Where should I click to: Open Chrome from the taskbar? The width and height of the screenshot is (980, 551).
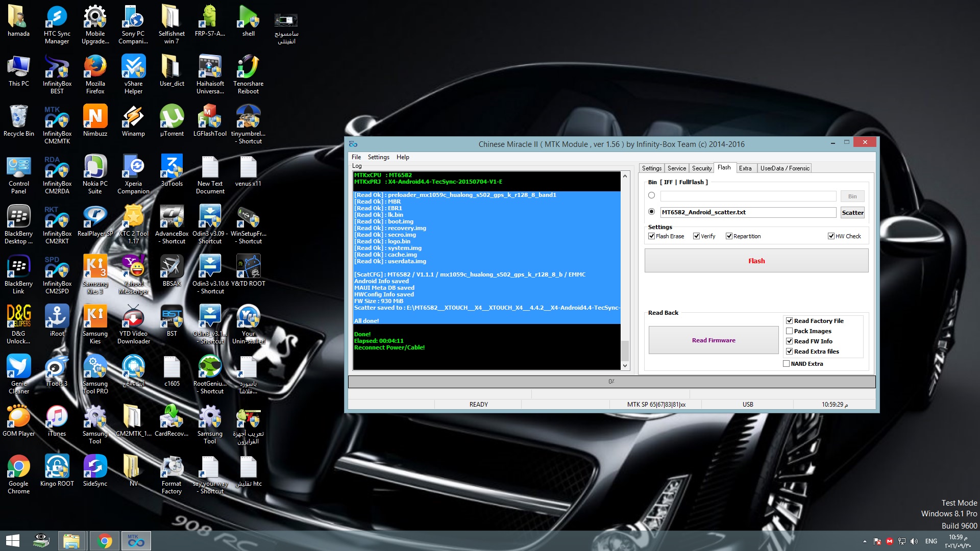tap(104, 541)
